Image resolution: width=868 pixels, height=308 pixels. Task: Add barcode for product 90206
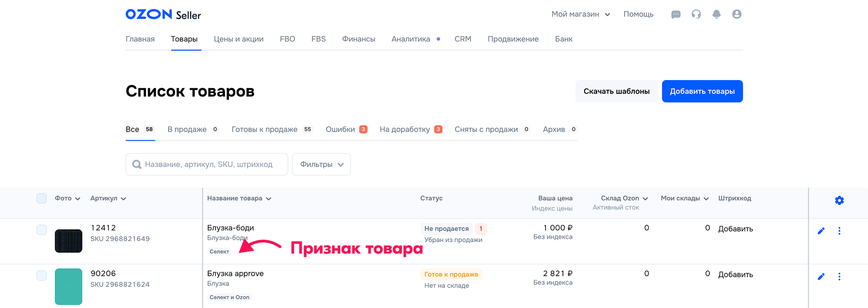click(x=735, y=275)
